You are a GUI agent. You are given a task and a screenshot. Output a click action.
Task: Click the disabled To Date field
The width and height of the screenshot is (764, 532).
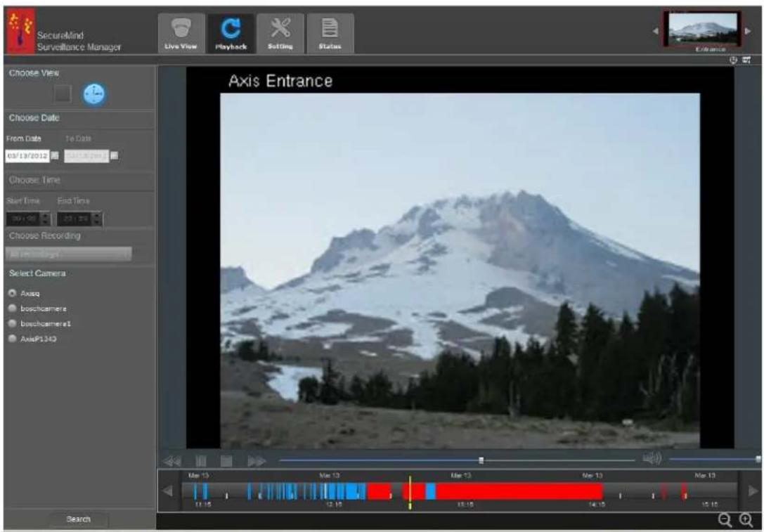[86, 156]
